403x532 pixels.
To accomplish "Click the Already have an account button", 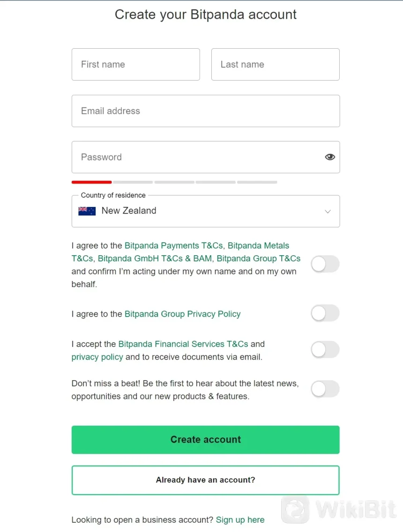I will coord(205,480).
